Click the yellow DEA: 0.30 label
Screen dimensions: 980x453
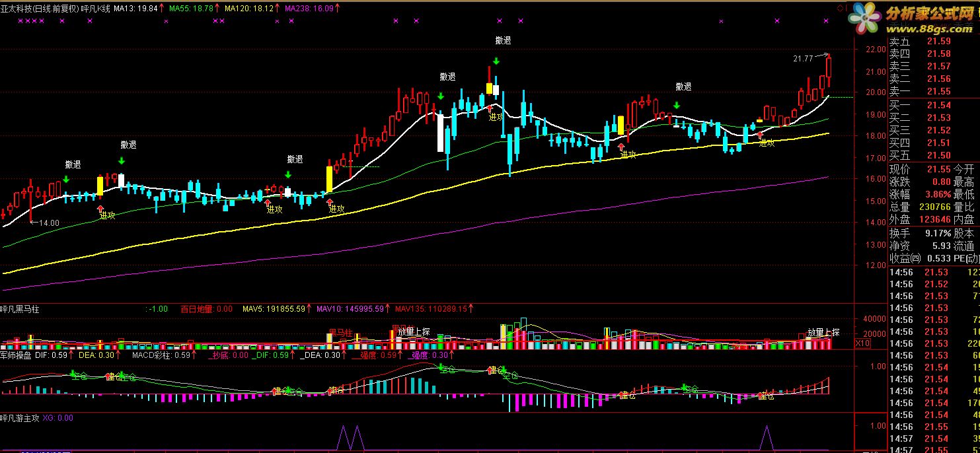click(96, 355)
